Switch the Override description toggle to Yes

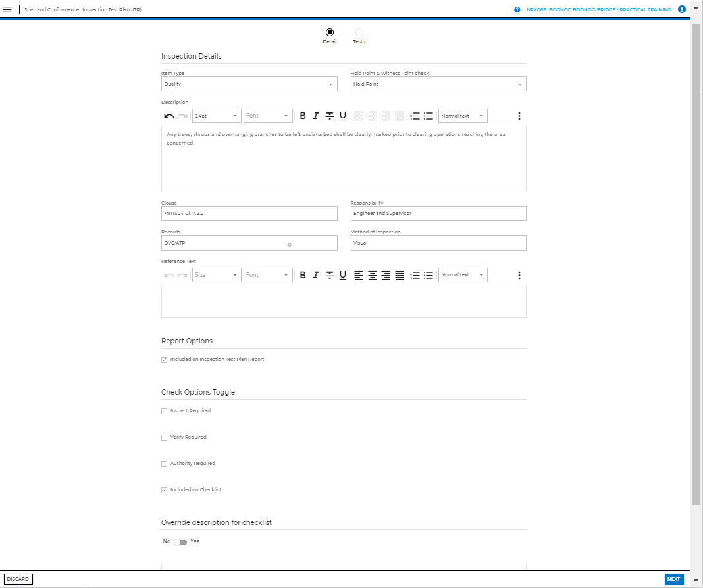tap(180, 542)
